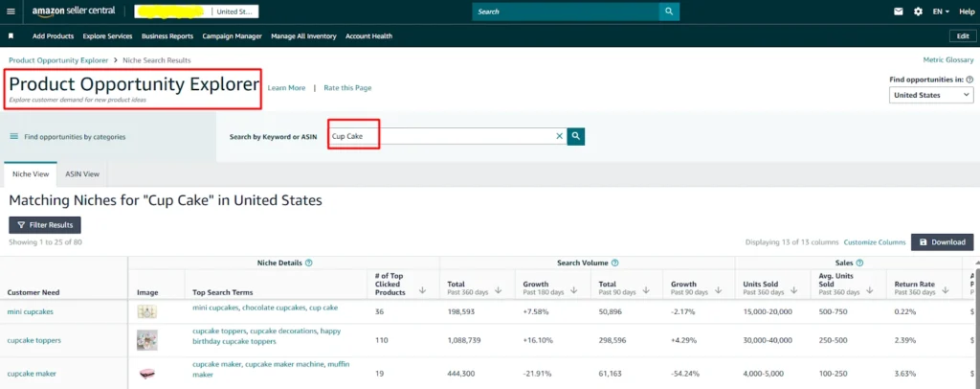Viewport: 980px width, 389px height.
Task: Switch to Niche View tab
Action: tap(31, 173)
